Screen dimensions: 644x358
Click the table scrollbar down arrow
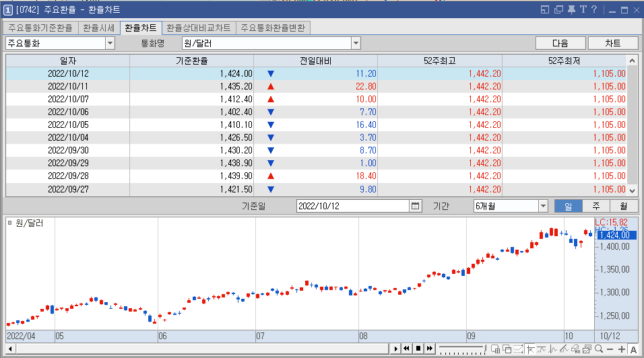coord(632,190)
